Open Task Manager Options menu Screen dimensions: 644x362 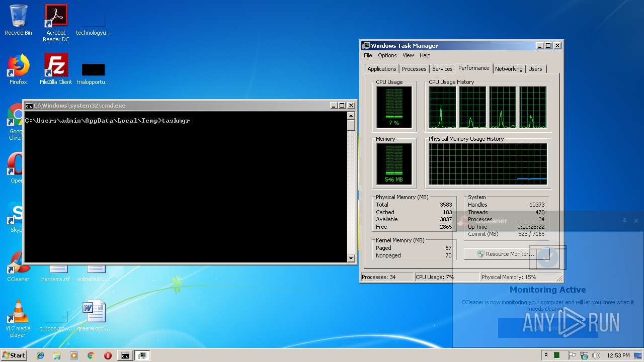(387, 55)
